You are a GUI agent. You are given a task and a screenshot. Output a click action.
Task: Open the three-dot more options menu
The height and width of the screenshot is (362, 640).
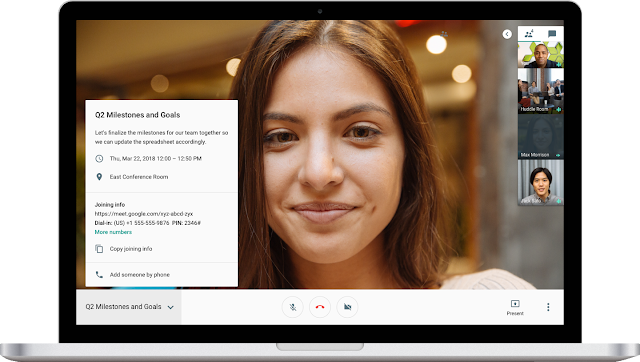click(548, 307)
